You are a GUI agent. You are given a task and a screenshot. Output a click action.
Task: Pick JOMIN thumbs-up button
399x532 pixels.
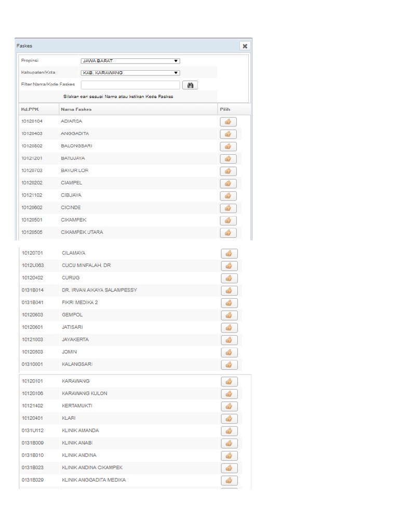pyautogui.click(x=229, y=352)
